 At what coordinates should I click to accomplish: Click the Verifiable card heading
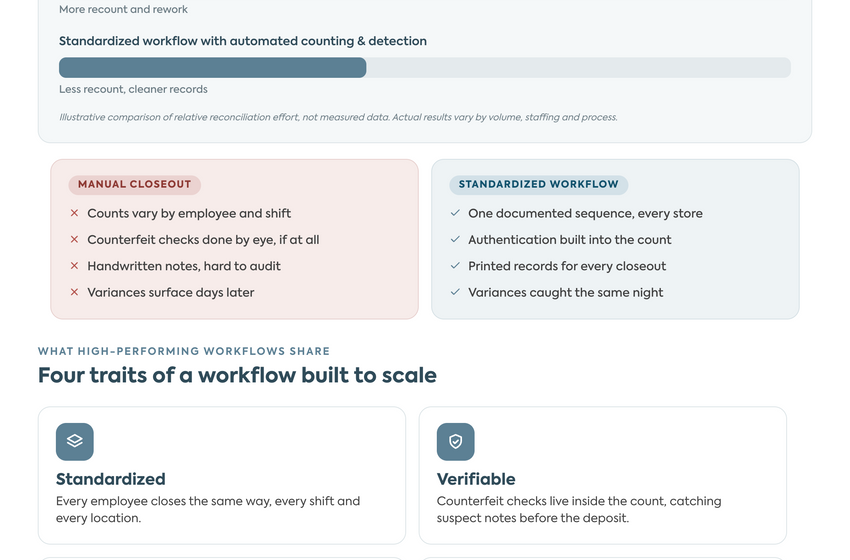click(476, 479)
